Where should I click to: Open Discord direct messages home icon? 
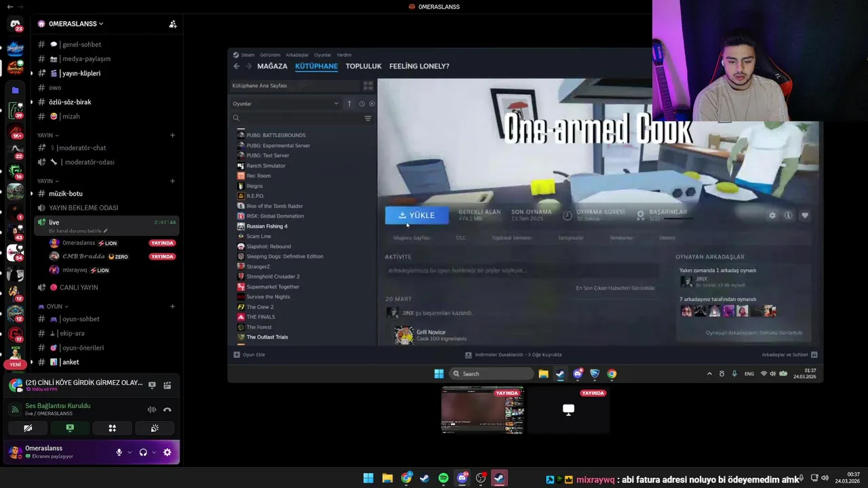15,24
